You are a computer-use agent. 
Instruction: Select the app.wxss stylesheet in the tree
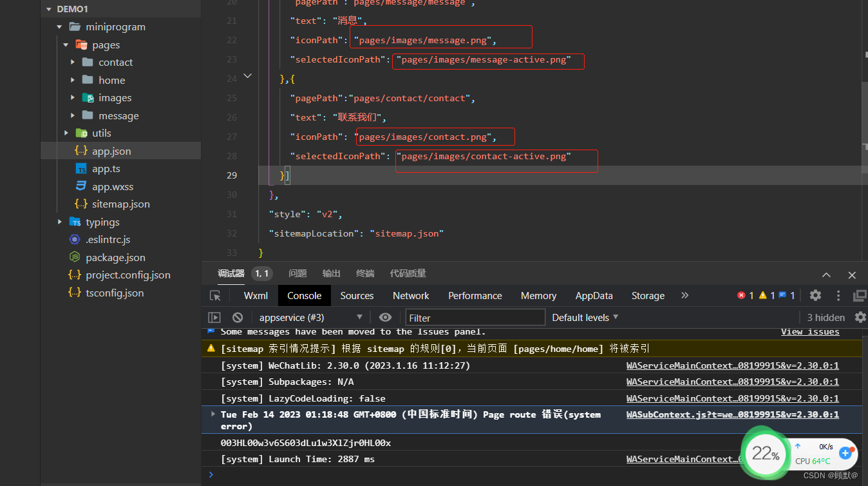pyautogui.click(x=112, y=186)
